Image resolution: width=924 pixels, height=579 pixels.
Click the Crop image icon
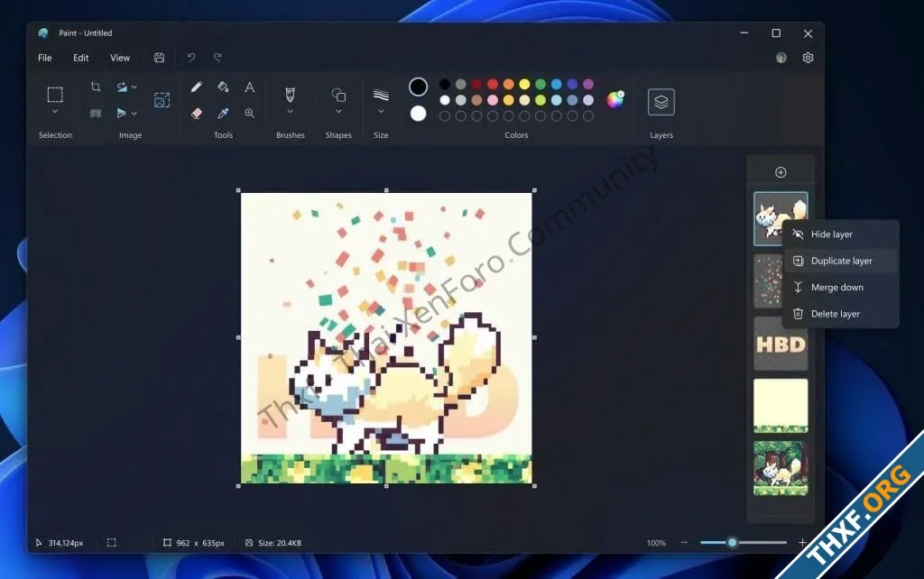point(96,87)
